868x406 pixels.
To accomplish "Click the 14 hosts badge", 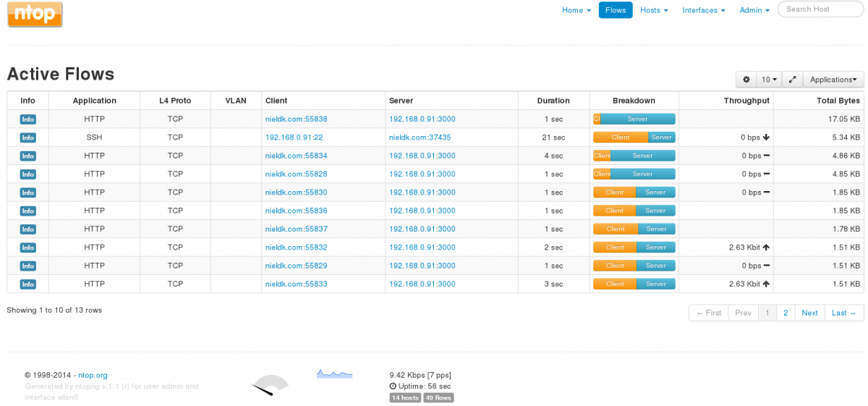I will point(405,398).
